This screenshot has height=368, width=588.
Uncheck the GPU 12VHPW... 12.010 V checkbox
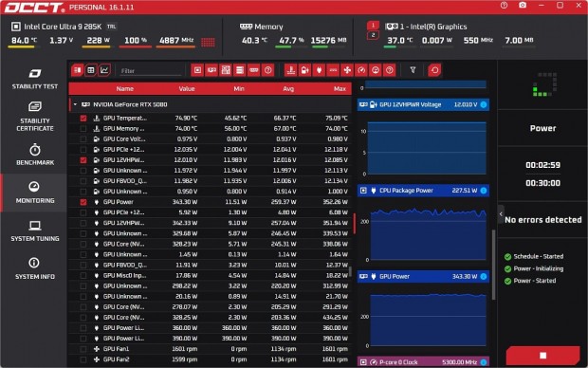[83, 160]
